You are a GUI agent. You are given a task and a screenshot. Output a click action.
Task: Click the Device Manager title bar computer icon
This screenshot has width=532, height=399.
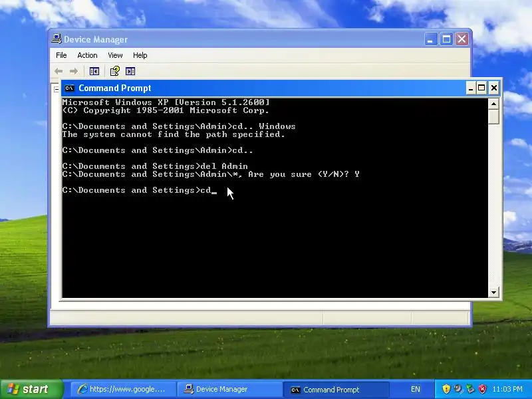tap(57, 39)
